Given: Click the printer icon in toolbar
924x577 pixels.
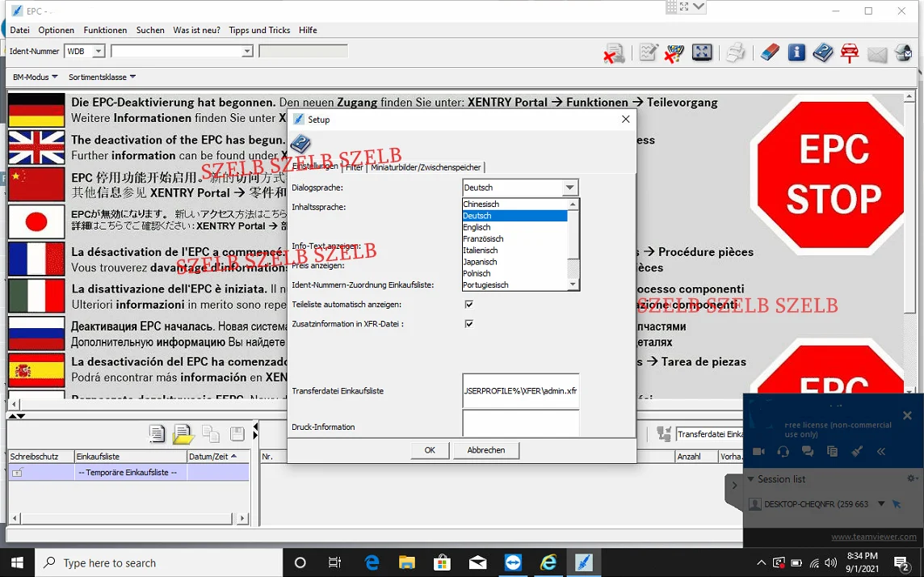Looking at the screenshot, I should [x=735, y=53].
